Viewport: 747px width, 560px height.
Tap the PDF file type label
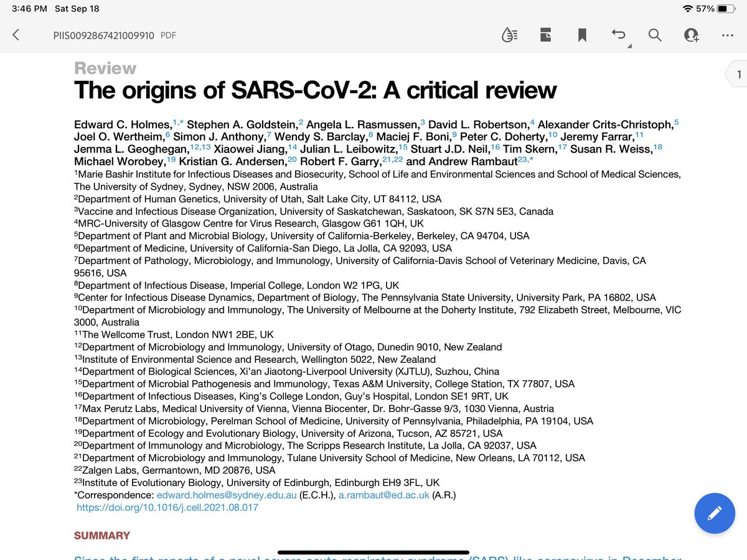(168, 35)
